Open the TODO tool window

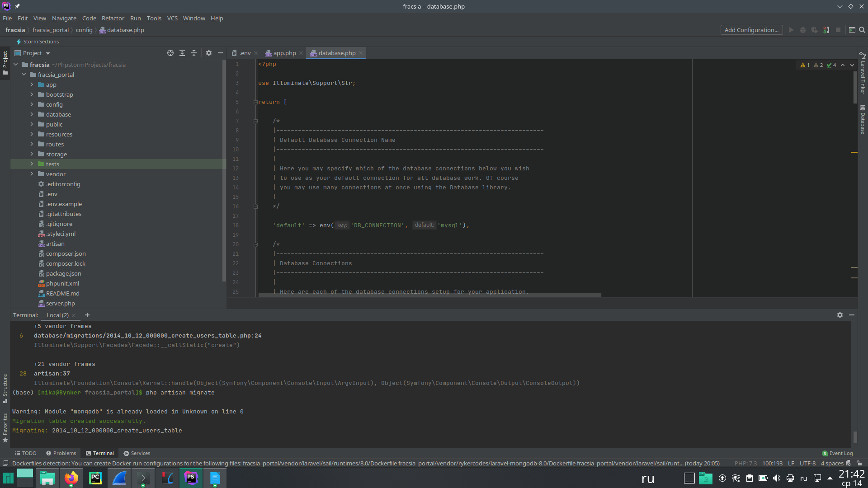[x=26, y=453]
